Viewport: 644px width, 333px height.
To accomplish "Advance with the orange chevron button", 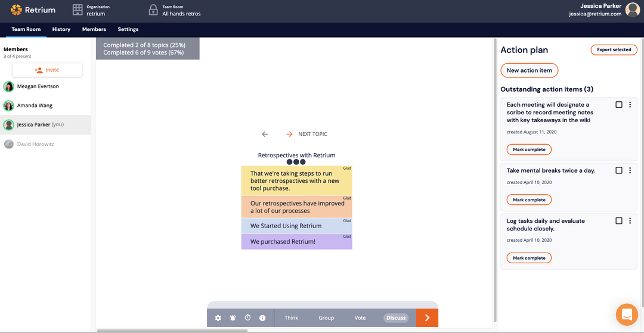I will coord(427,318).
